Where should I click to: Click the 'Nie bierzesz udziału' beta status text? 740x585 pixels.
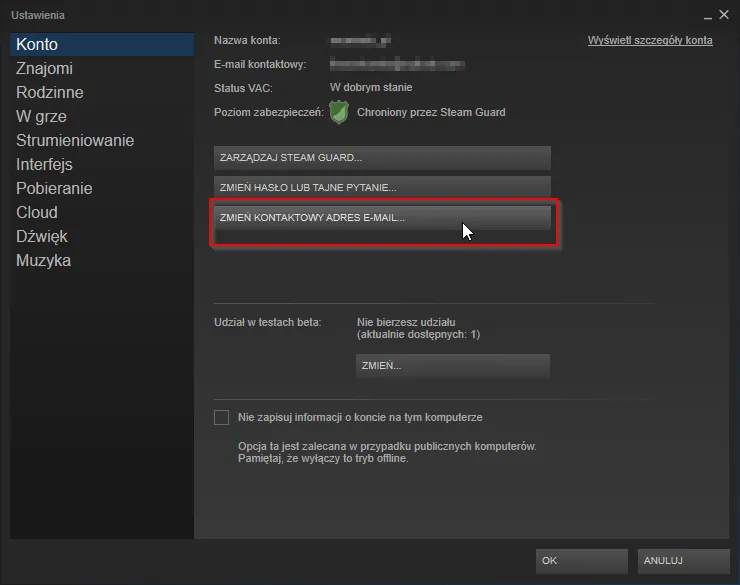pyautogui.click(x=406, y=322)
